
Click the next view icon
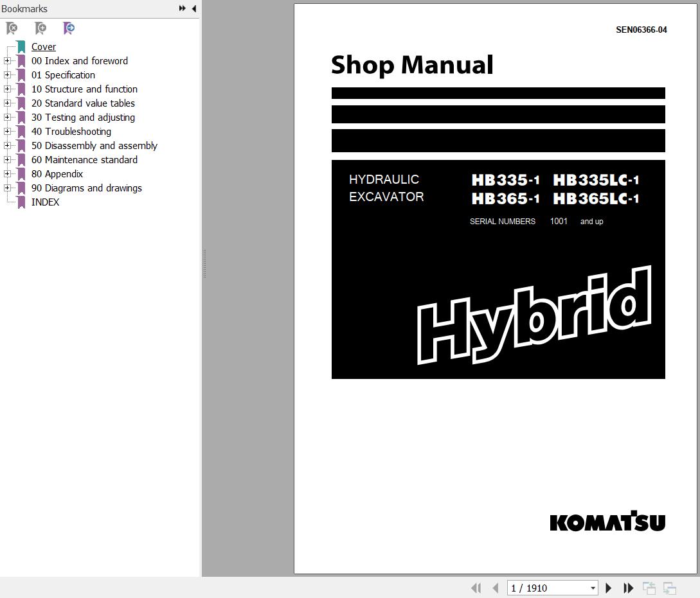coord(669,588)
